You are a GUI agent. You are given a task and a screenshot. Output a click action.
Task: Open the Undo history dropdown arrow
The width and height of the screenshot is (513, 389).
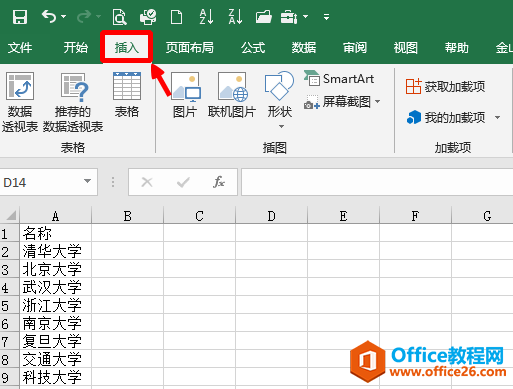click(63, 16)
